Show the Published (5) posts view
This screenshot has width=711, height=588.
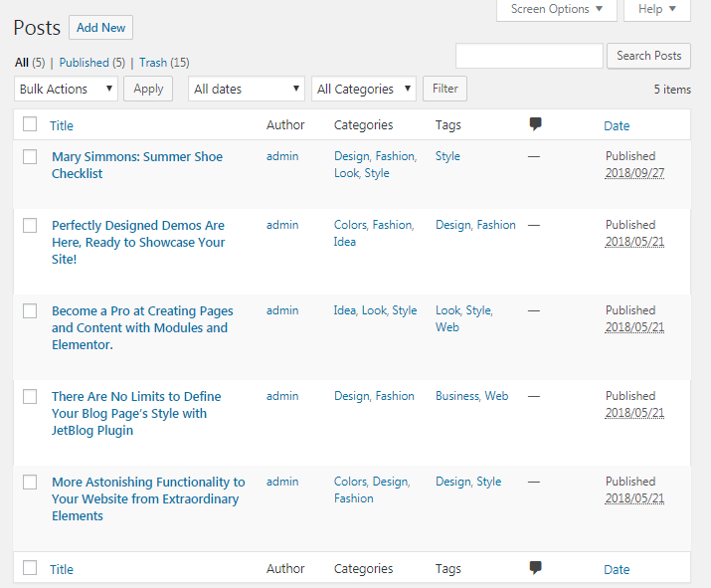coord(92,63)
